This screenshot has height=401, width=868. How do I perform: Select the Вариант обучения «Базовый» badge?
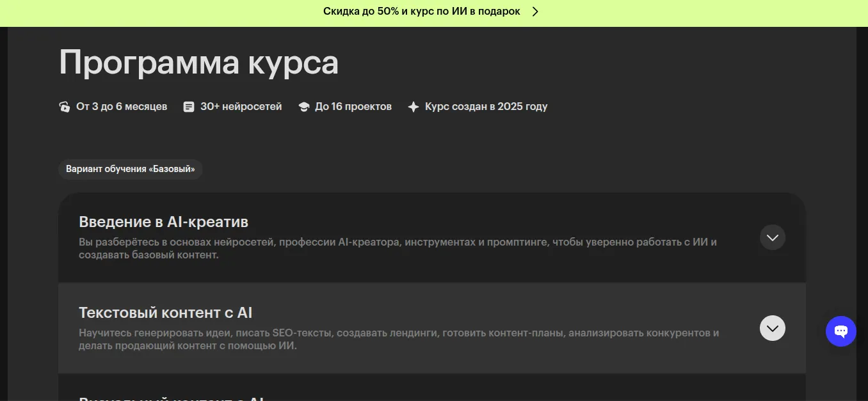coord(131,169)
